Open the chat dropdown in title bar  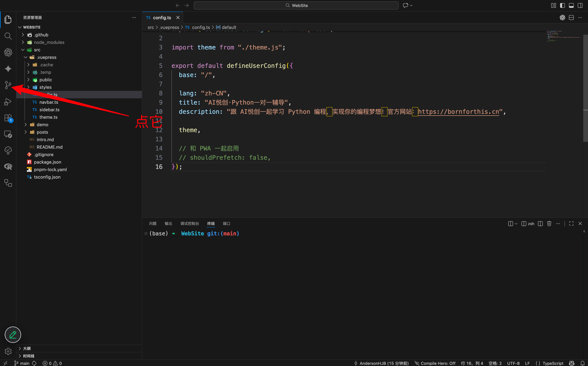(x=411, y=5)
